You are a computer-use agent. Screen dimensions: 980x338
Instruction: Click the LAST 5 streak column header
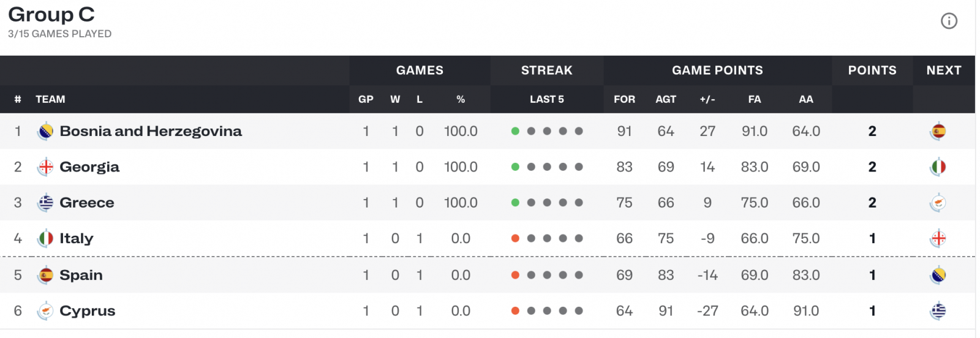pos(547,99)
